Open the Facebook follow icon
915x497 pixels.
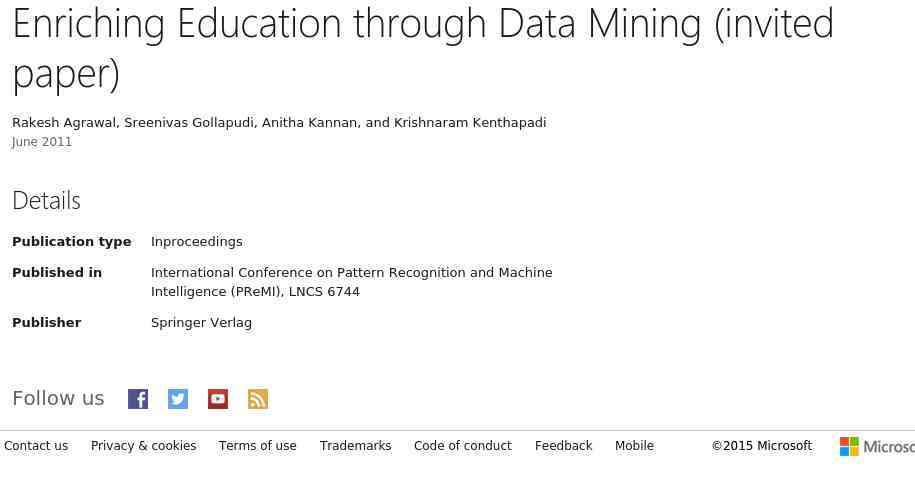138,399
